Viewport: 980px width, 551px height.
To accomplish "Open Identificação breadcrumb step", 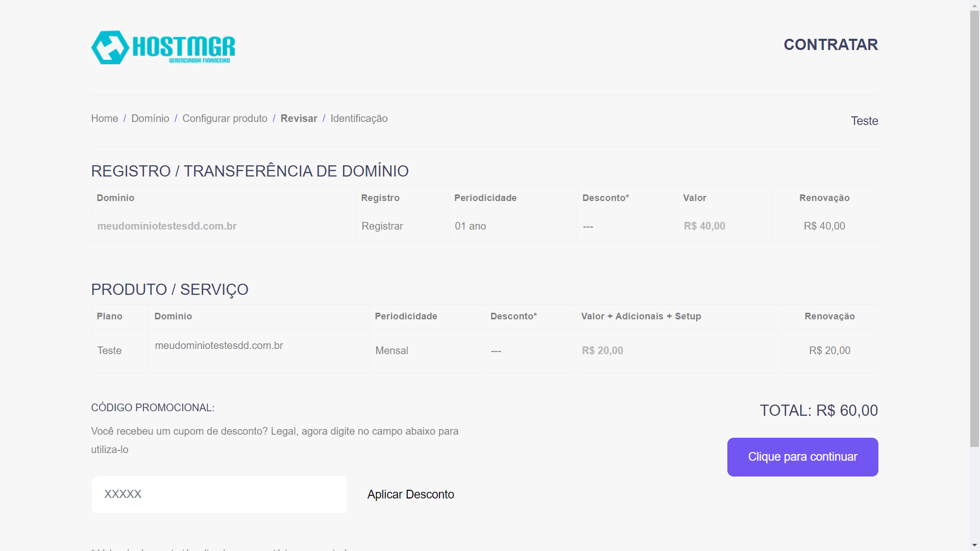I will (x=359, y=118).
